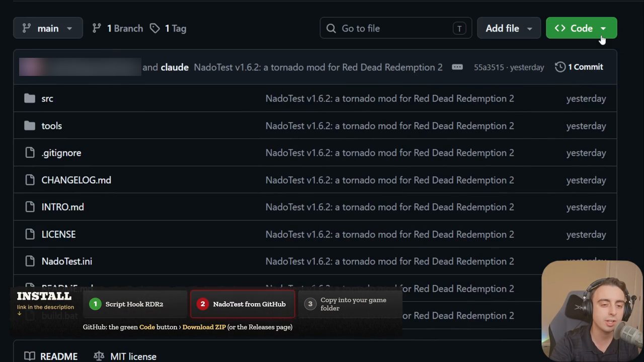Click the book icon on the README tab

(30, 356)
